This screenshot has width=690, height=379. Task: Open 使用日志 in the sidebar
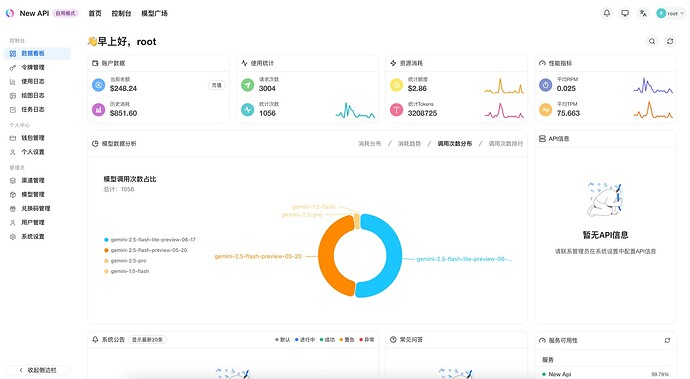coord(37,81)
